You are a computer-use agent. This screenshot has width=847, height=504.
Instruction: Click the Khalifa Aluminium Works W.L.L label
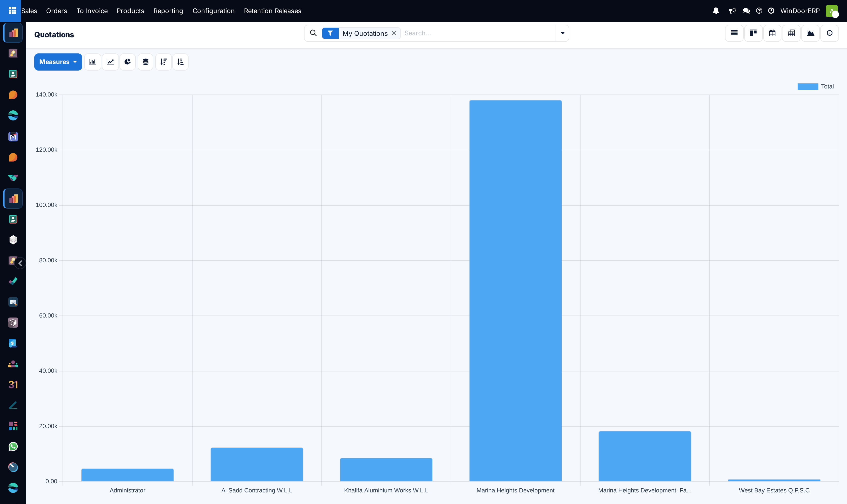[x=386, y=490]
